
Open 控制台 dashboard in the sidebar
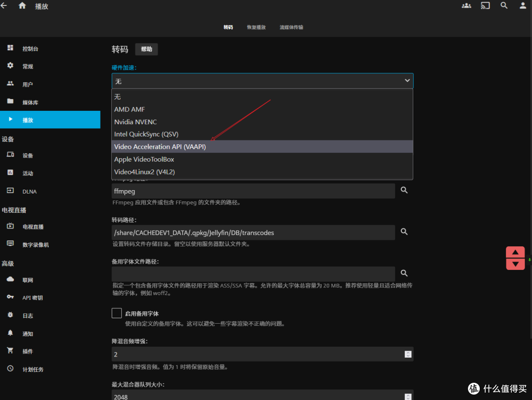50,48
